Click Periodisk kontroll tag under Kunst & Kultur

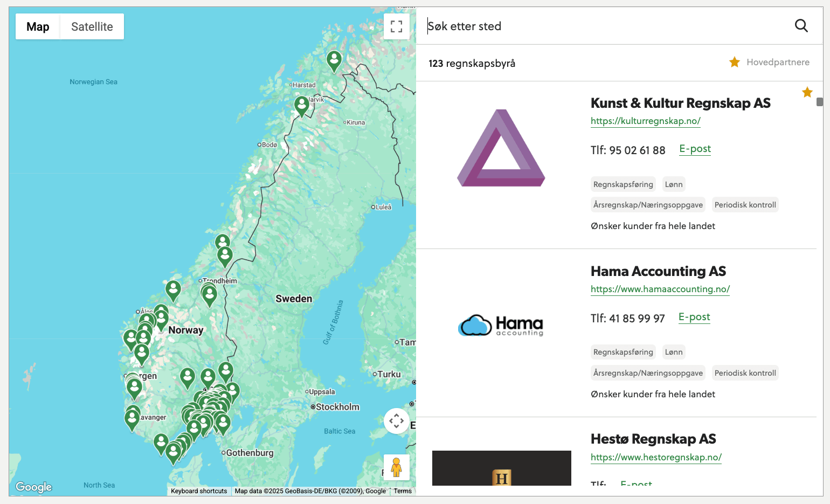745,205
